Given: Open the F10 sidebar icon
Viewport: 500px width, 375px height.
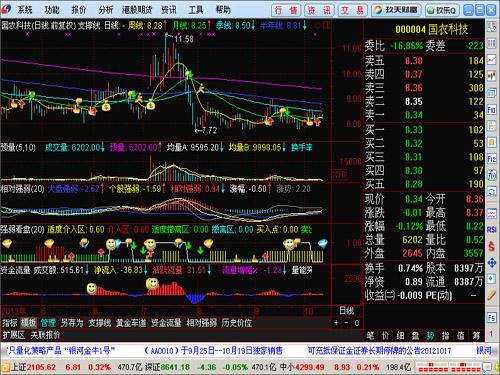Looking at the screenshot, I should click(492, 109).
